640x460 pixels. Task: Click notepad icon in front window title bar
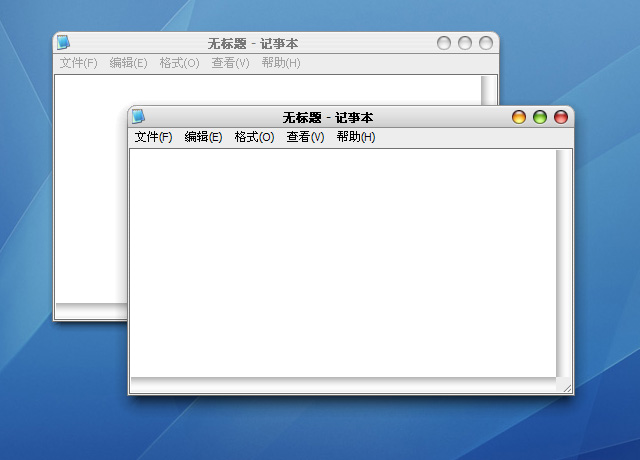pyautogui.click(x=138, y=117)
